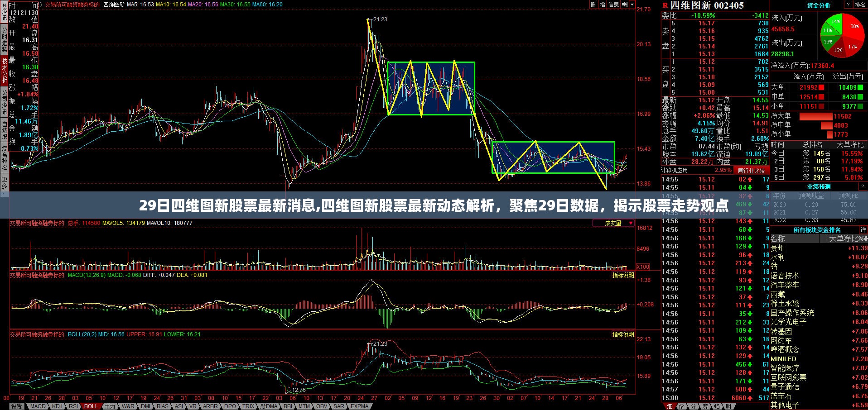Click the X100 scale label on the volume axis
Screen dimensions: 868x410
643,267
